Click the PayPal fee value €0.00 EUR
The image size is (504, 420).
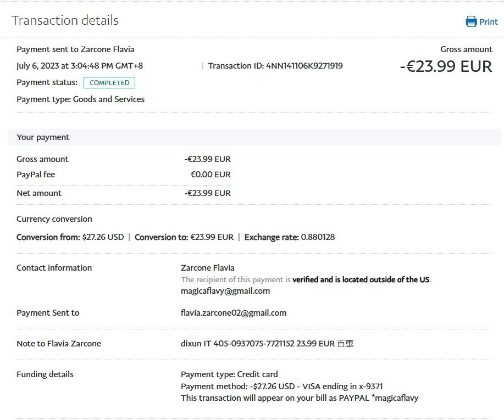[210, 175]
